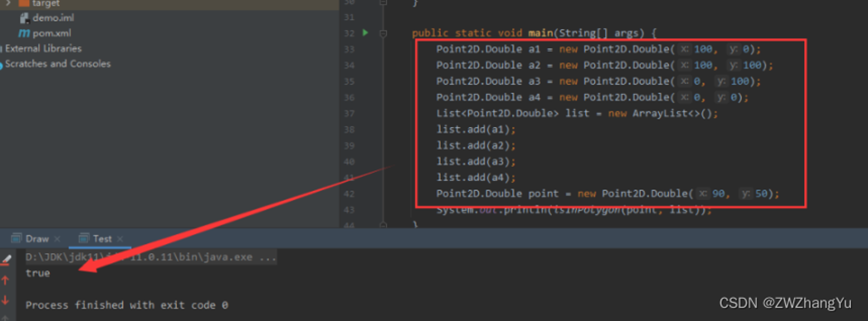Click the up arrow in run toolbar
This screenshot has width=868, height=321.
tap(5, 280)
